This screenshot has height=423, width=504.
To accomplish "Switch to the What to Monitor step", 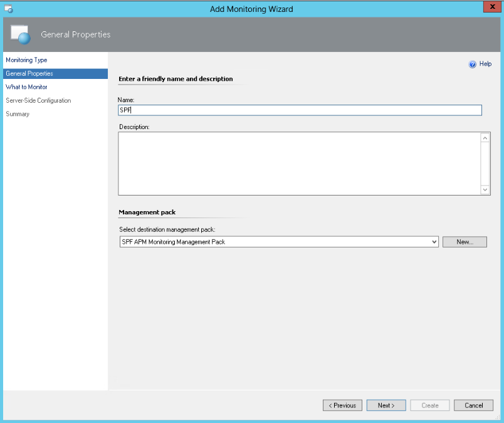I will (x=26, y=87).
